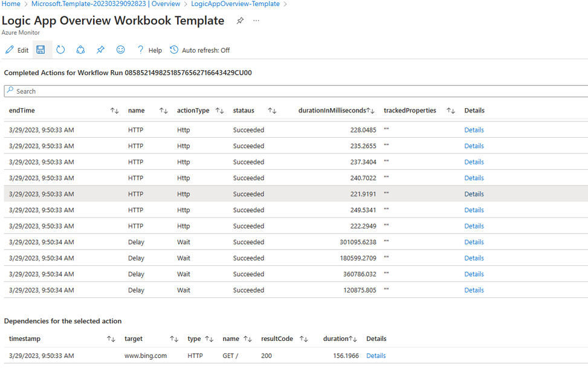Click into the Search box
This screenshot has height=376, width=588.
[296, 91]
